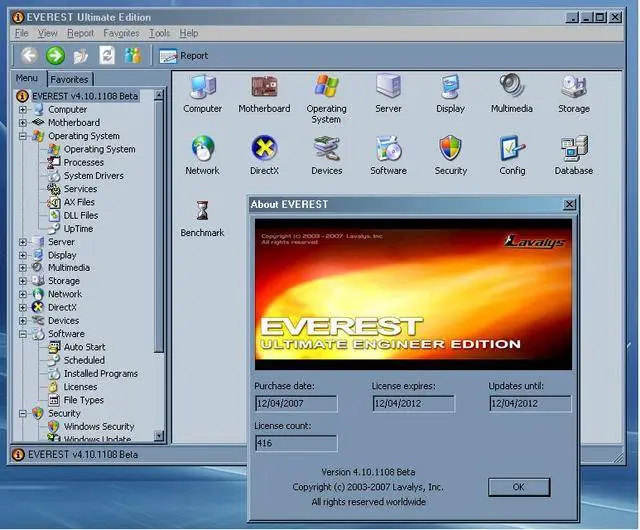The height and width of the screenshot is (530, 640).
Task: Select Windows Security in the tree
Action: point(99,426)
